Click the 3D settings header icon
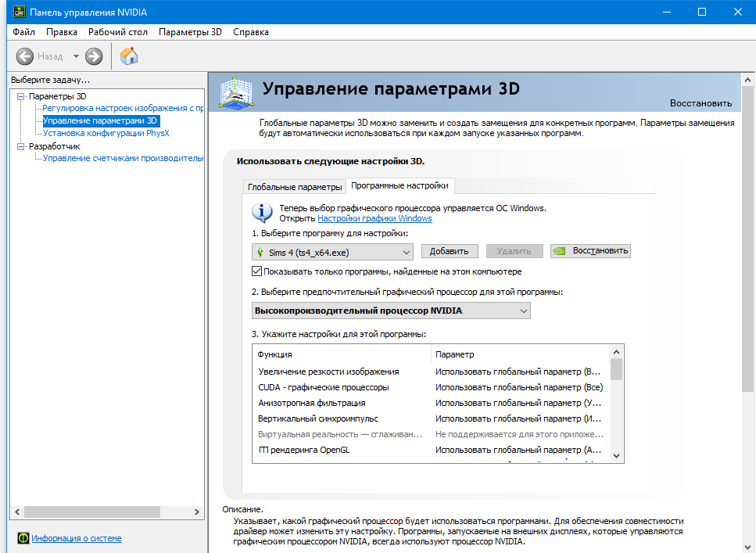Image resolution: width=756 pixels, height=553 pixels. [236, 92]
